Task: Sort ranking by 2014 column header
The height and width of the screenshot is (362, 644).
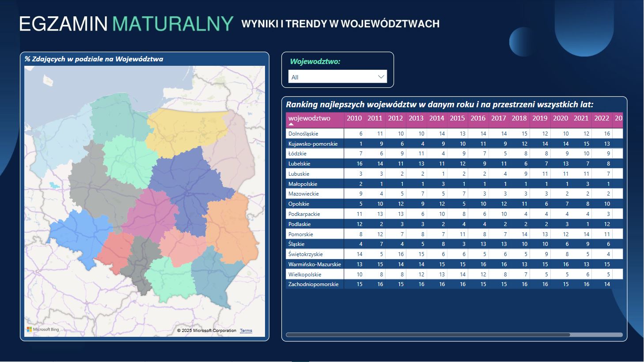Action: coord(436,118)
